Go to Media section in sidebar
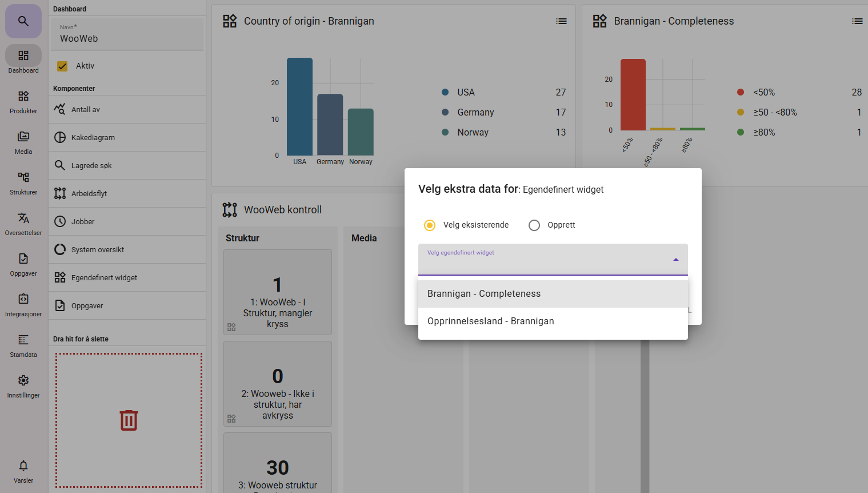The width and height of the screenshot is (868, 493). click(x=23, y=142)
